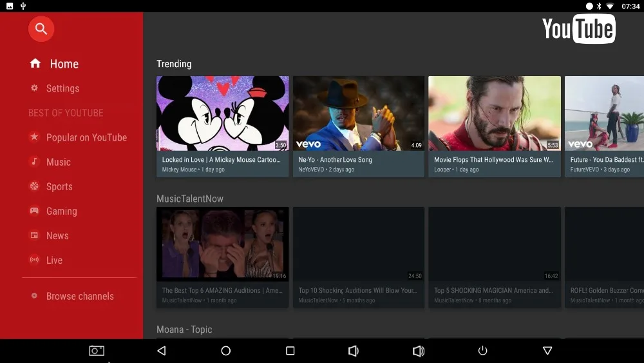Click the 'ROFL! Golden Buzzer' video title
The width and height of the screenshot is (644, 363).
607,290
